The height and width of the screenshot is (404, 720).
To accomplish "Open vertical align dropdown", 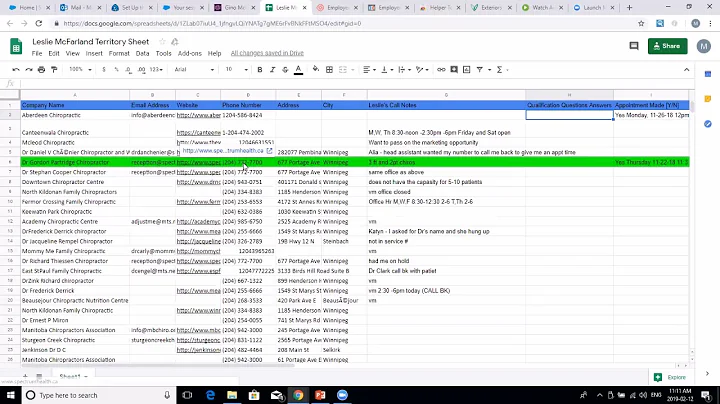I will (x=387, y=70).
